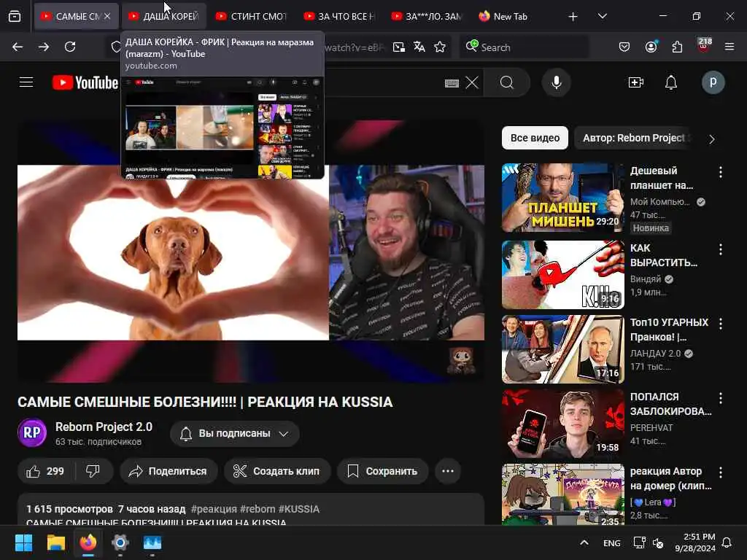
Task: Open volume muted tray icon
Action: tap(658, 542)
